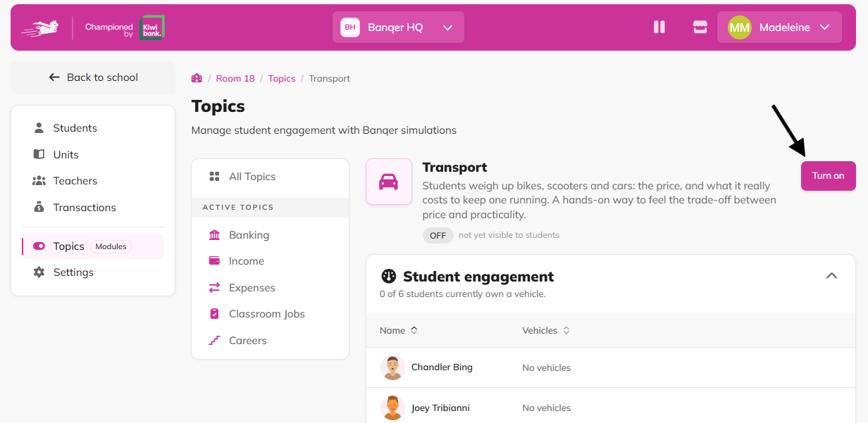The width and height of the screenshot is (868, 423).
Task: Click the 'ACTIVE TOPICS' section label
Action: tap(238, 208)
